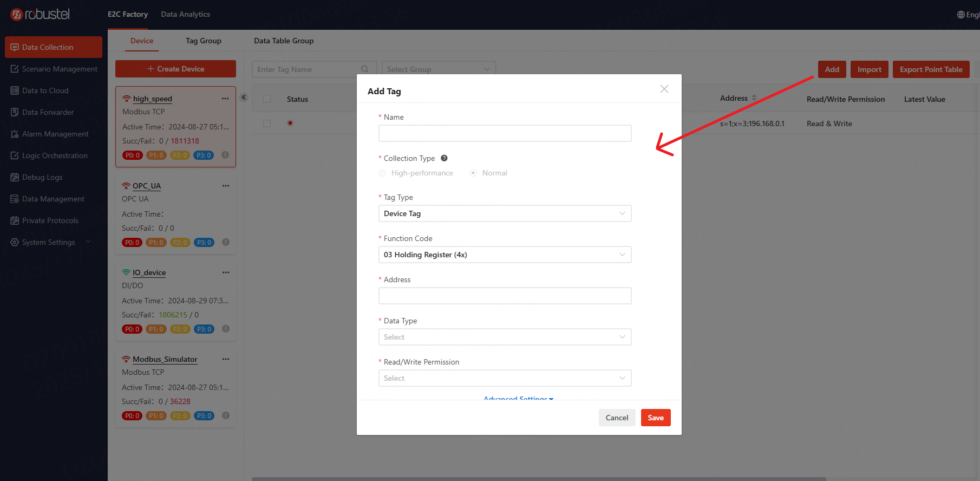Image resolution: width=980 pixels, height=481 pixels.
Task: Switch to the Tag Group tab
Action: (203, 41)
